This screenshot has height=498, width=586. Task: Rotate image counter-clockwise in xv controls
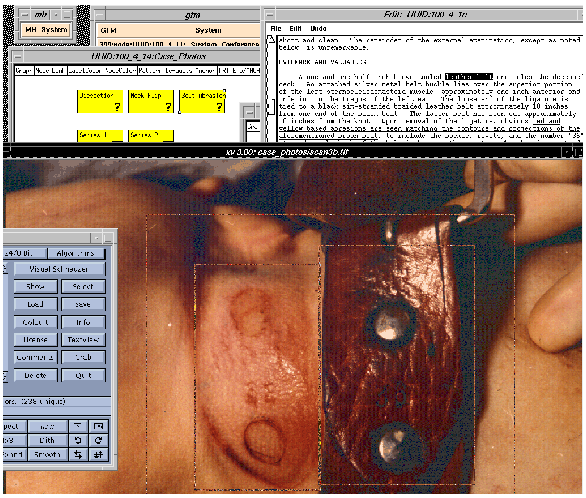tap(78, 440)
